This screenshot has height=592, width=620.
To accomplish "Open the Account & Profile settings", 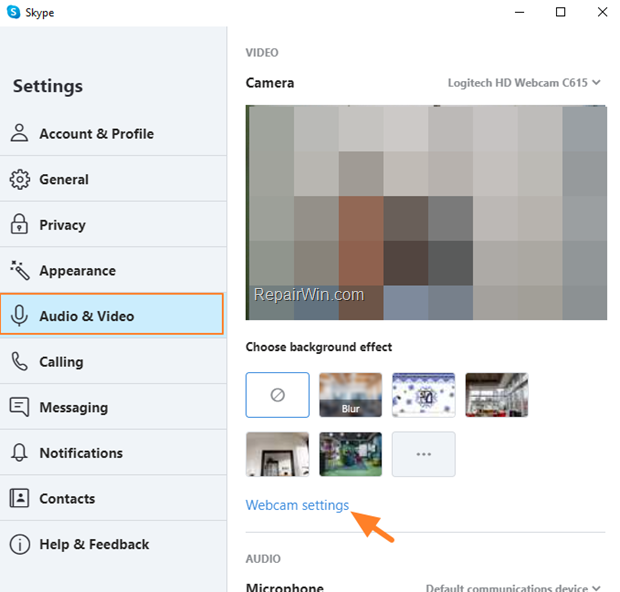I will pos(113,134).
